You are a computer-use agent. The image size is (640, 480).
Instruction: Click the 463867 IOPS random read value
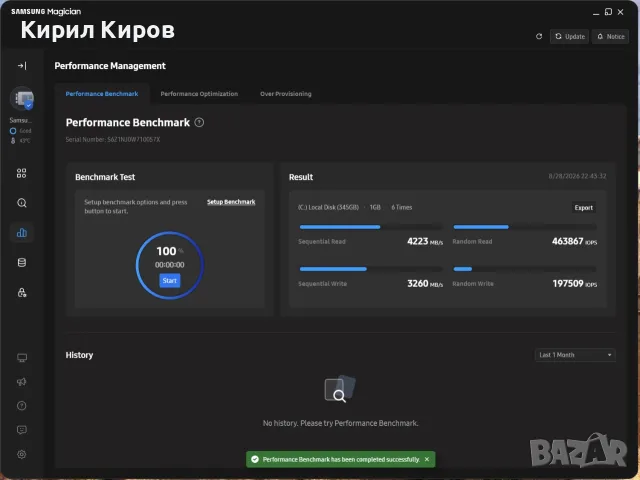pos(574,242)
